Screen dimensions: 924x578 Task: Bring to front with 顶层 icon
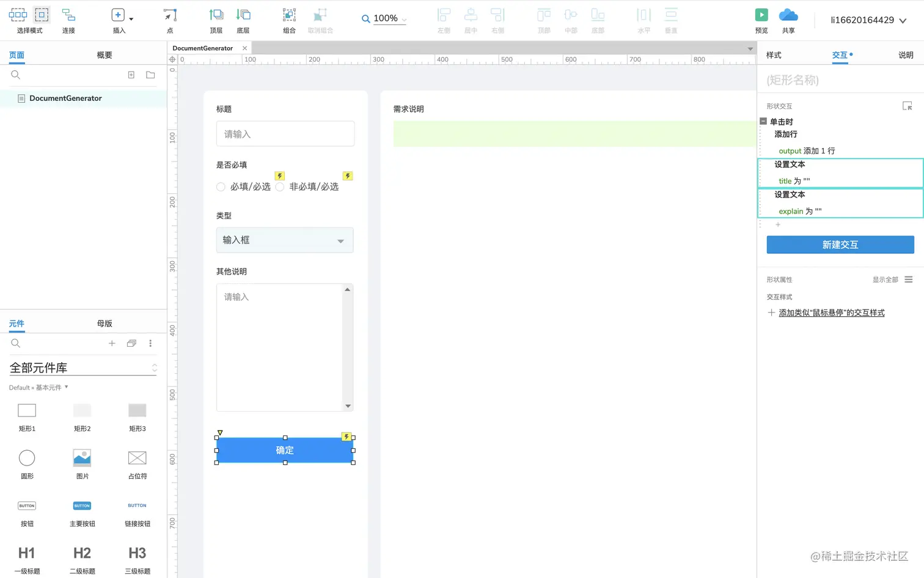pyautogui.click(x=216, y=15)
